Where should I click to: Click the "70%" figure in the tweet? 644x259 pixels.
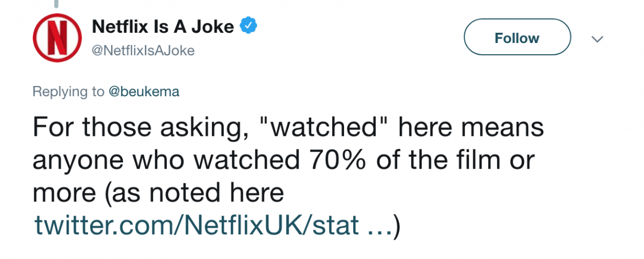[347, 161]
